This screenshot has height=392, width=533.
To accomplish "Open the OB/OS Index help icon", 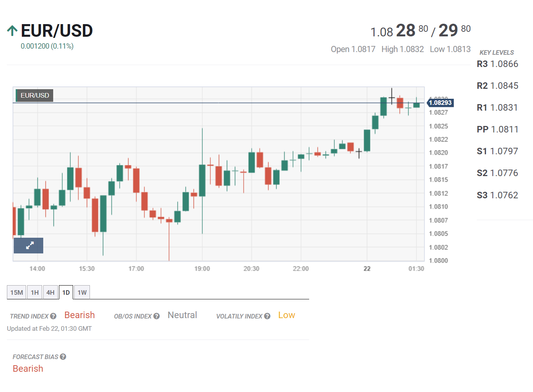I will [x=156, y=316].
